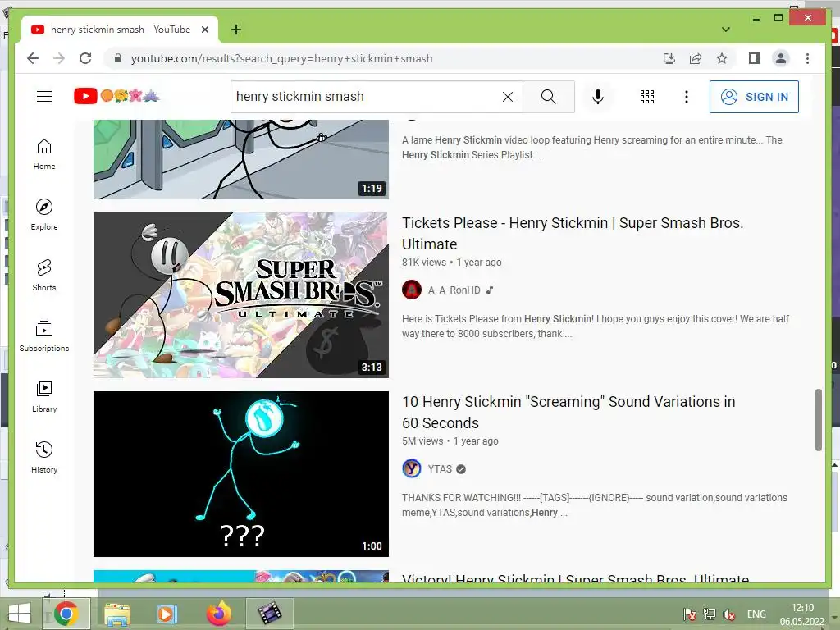Open Subscriptions in the sidebar
The height and width of the screenshot is (630, 840).
coord(44,336)
